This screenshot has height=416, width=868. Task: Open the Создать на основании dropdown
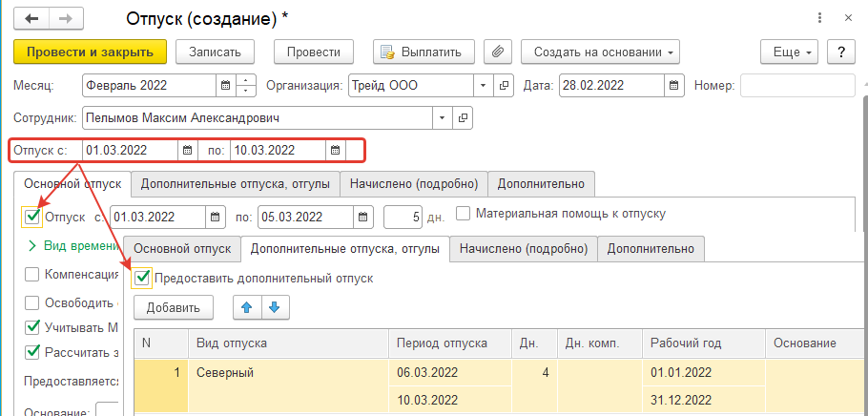[x=605, y=52]
